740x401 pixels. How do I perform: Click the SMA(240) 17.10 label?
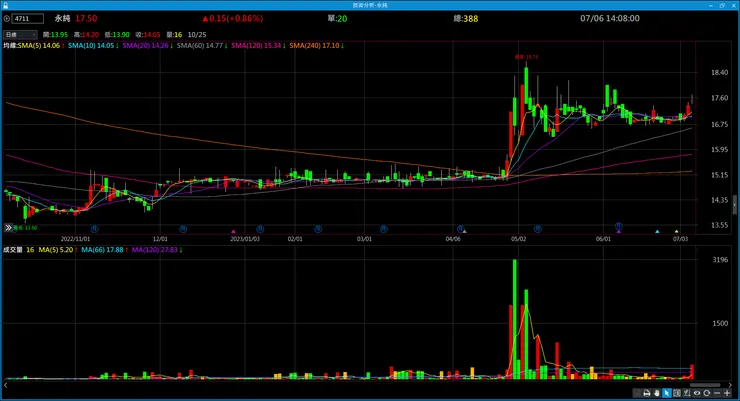(314, 46)
